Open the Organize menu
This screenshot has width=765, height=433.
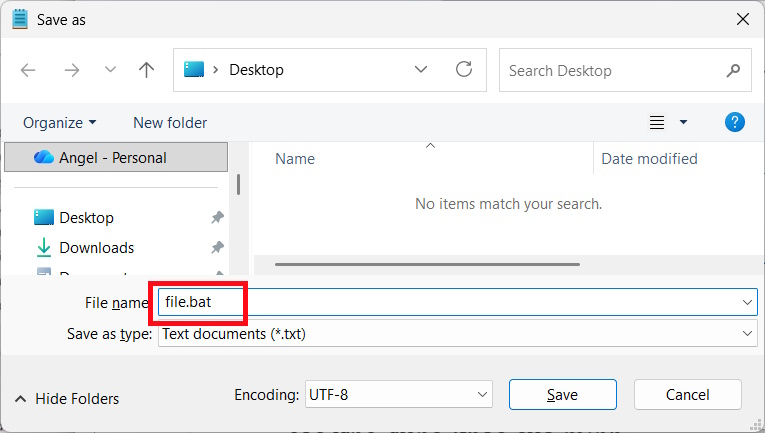point(60,122)
